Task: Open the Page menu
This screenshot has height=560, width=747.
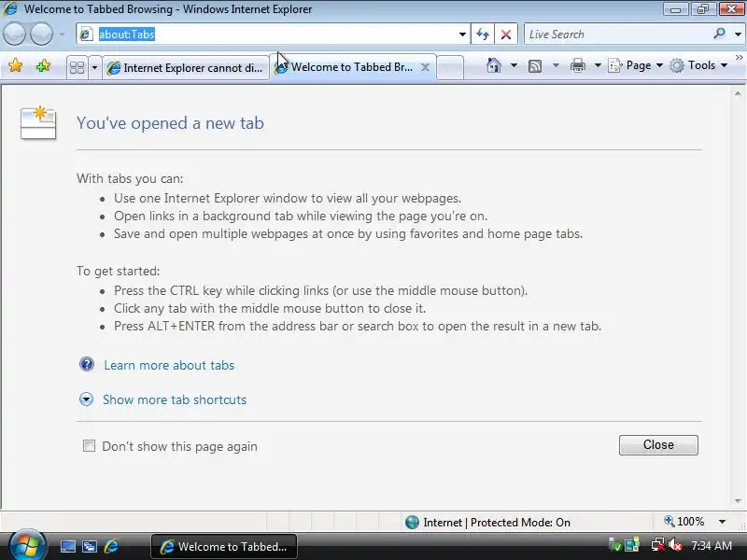Action: tap(636, 65)
